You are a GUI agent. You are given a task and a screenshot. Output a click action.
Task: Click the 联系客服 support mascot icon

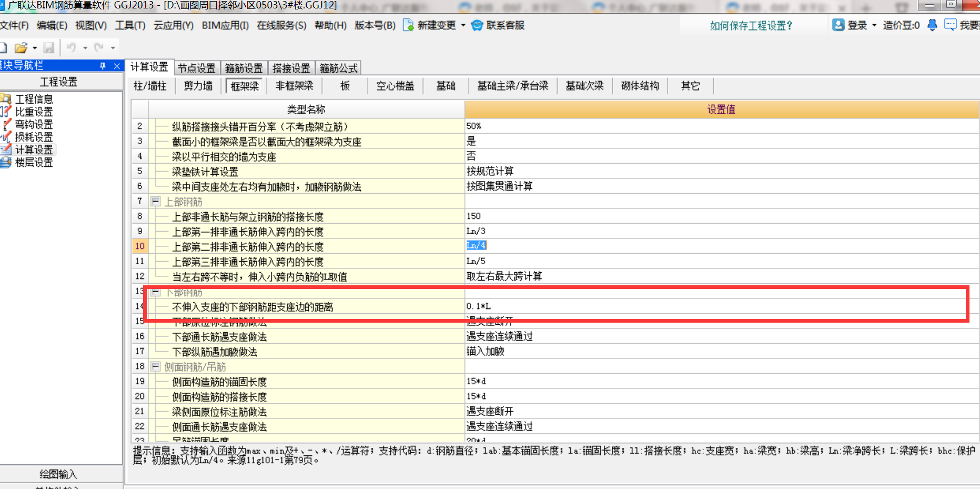(x=477, y=25)
